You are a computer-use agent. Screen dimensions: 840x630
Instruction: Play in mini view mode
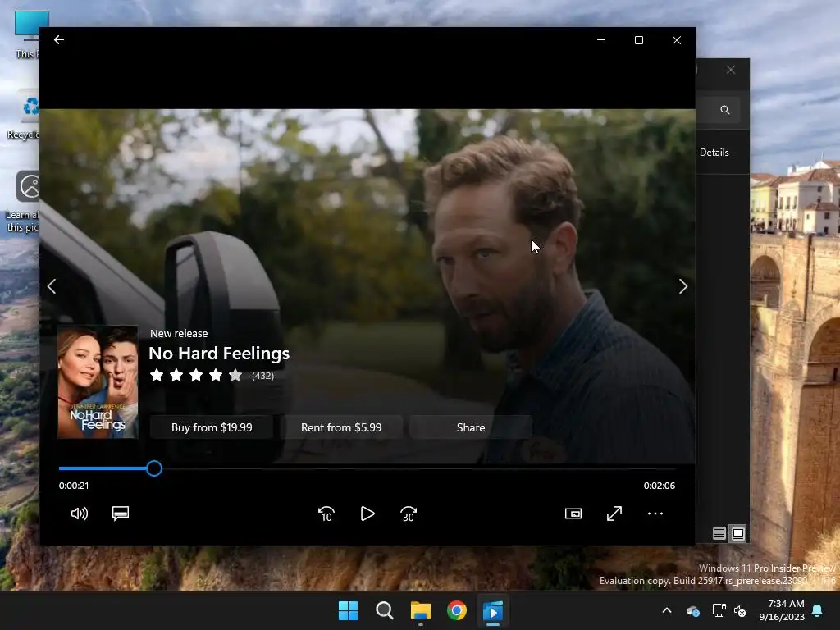(x=573, y=514)
